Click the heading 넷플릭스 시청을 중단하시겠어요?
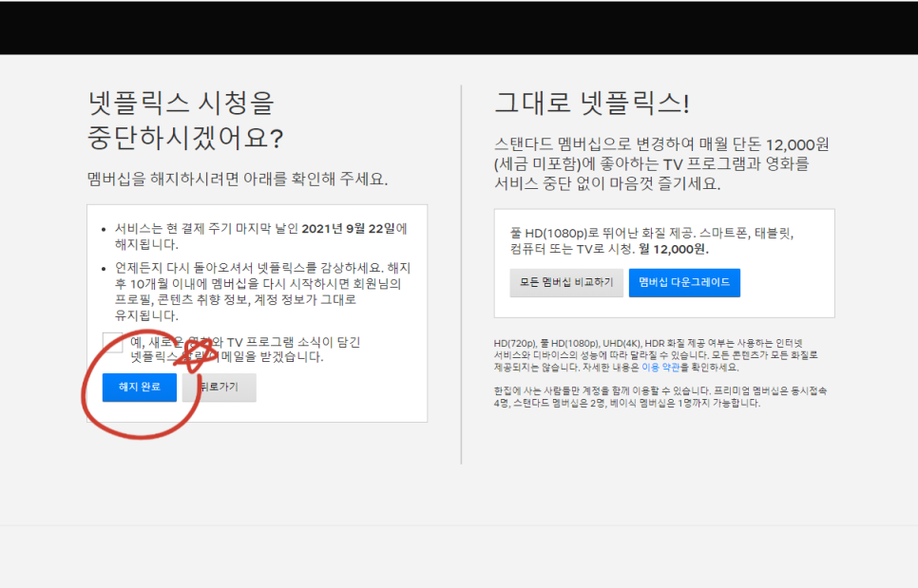The width and height of the screenshot is (918, 588). point(185,120)
